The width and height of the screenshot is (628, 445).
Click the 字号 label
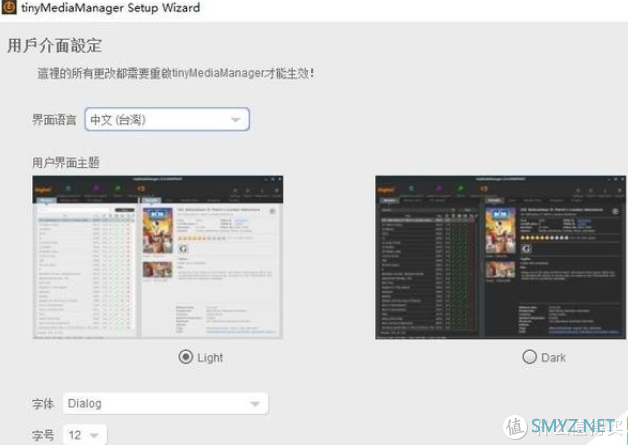tap(43, 435)
